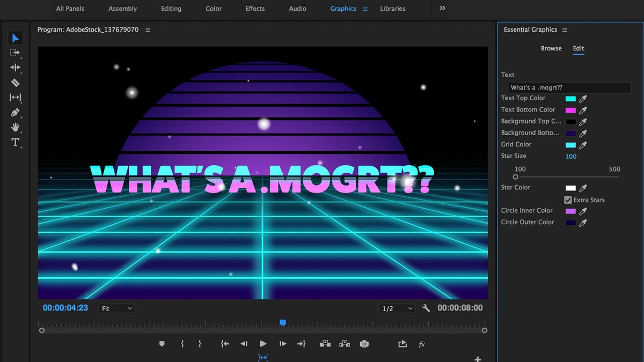This screenshot has width=644, height=362.
Task: Click the Star Color white swatch
Action: [x=571, y=188]
